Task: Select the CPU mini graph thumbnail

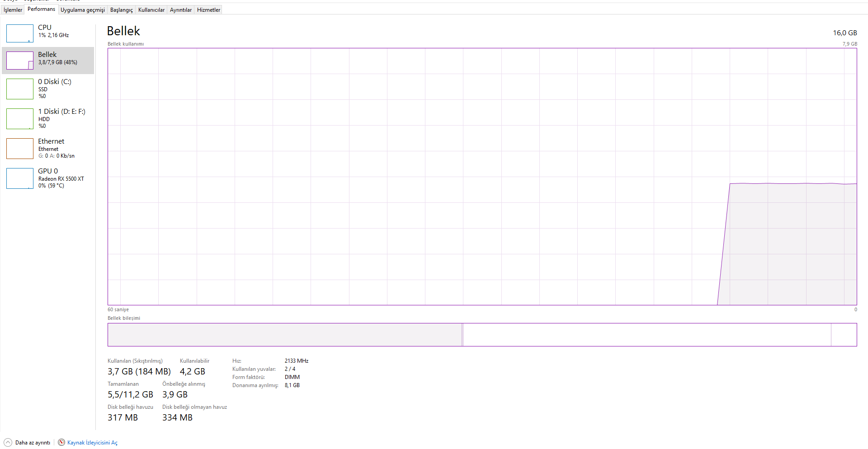Action: point(20,33)
